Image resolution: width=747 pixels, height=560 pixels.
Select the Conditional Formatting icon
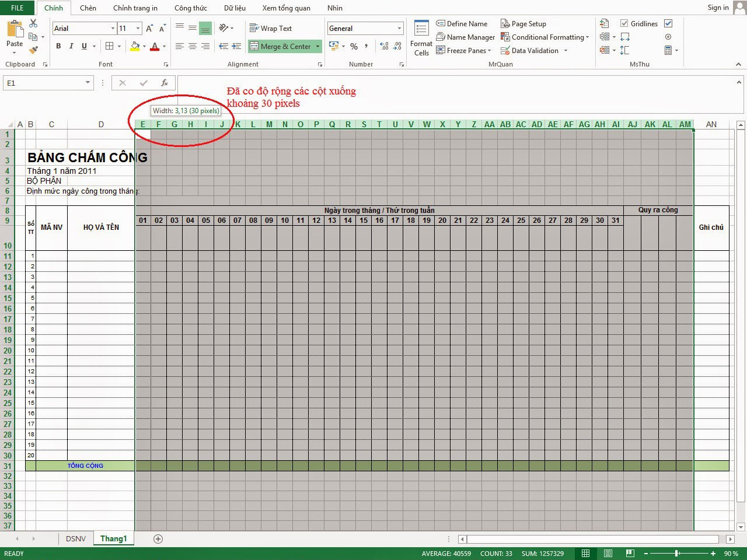tap(544, 37)
